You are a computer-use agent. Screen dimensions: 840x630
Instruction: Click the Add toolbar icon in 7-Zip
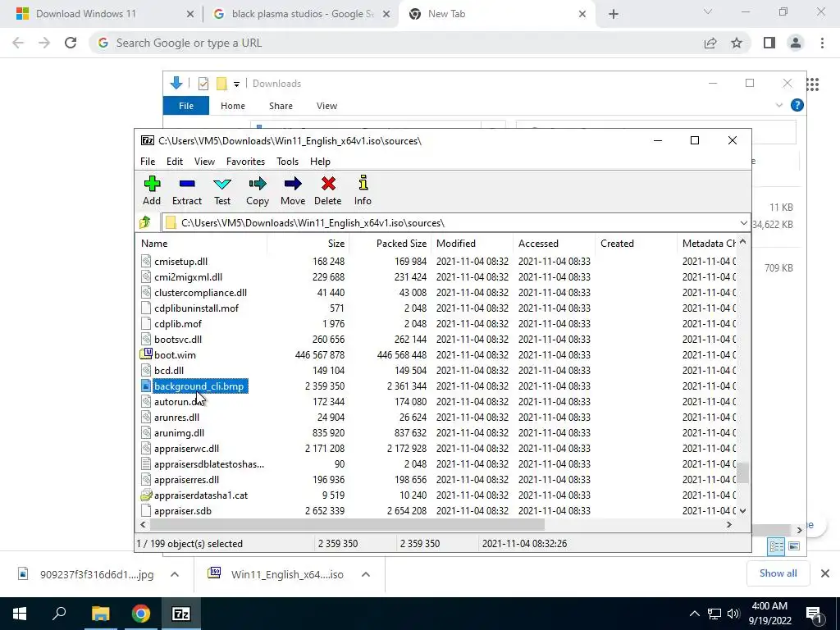(x=152, y=184)
